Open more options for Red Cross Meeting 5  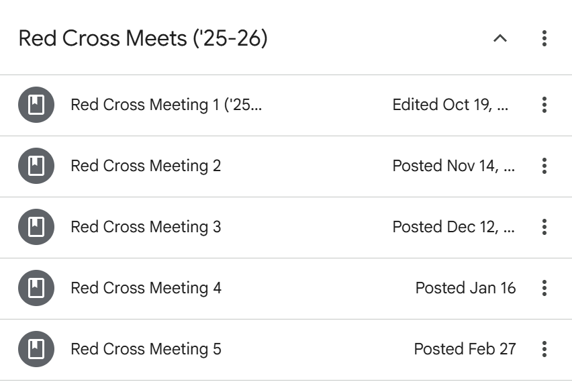click(544, 349)
